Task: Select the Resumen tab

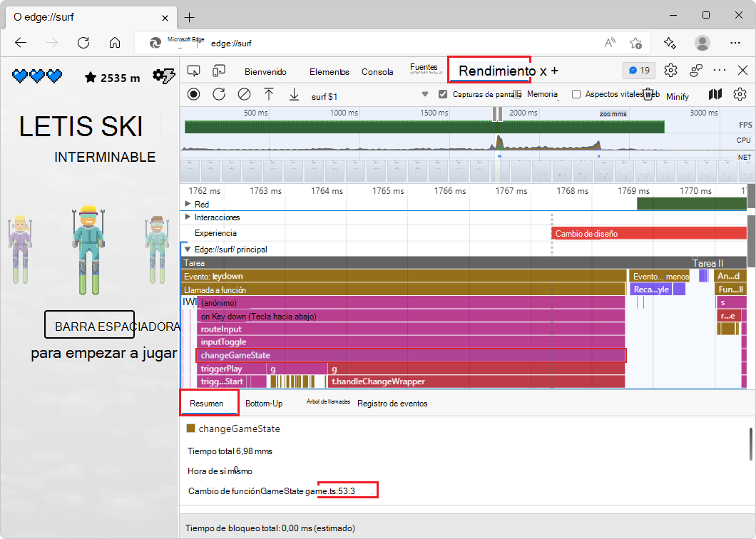Action: tap(206, 404)
